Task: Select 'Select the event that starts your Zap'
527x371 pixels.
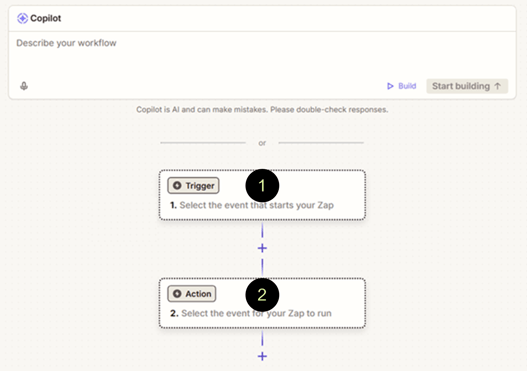Action: coord(256,205)
